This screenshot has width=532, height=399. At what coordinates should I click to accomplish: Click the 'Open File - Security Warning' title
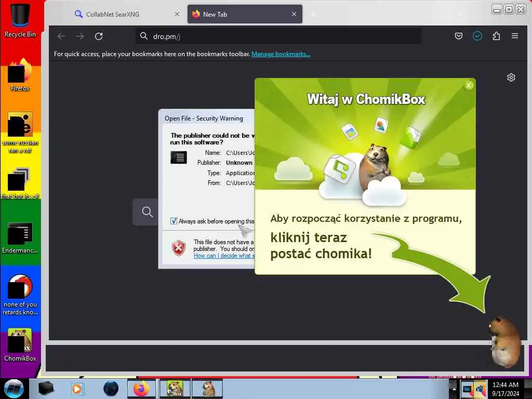(x=204, y=118)
